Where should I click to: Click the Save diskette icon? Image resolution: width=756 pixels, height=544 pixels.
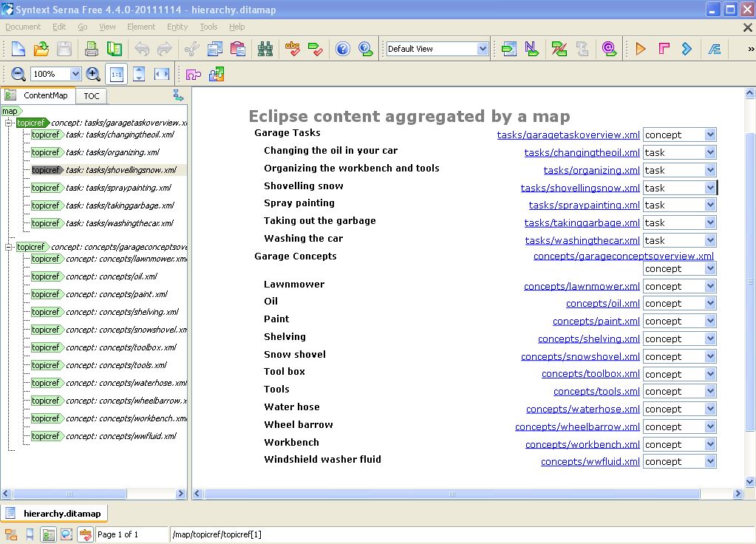coord(64,49)
